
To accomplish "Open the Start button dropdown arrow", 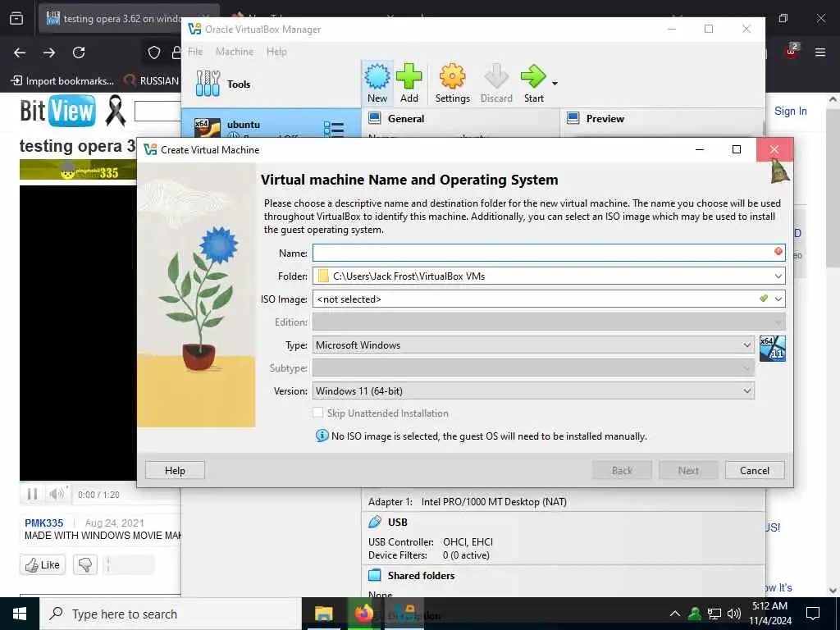I will pos(555,83).
